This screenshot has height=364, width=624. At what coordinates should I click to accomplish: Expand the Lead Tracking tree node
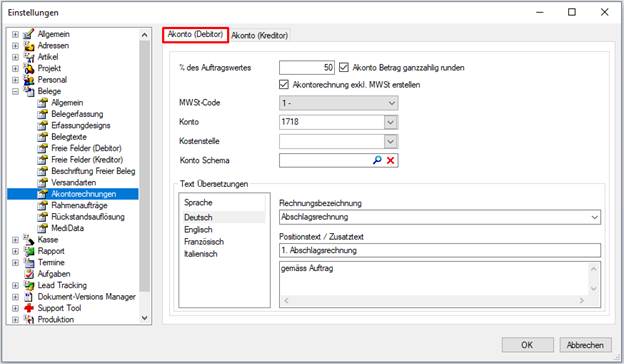[x=15, y=286]
